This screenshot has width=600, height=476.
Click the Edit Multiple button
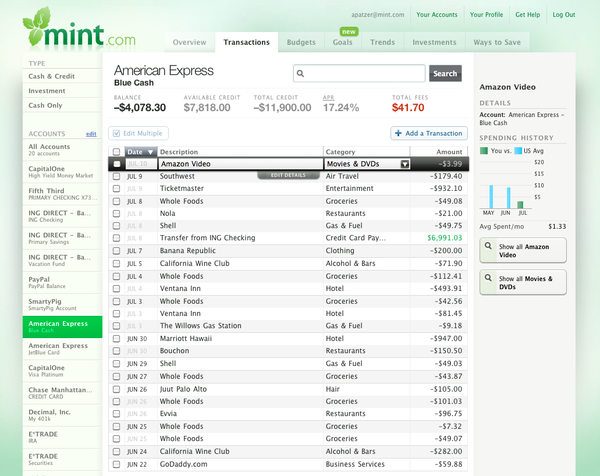139,133
